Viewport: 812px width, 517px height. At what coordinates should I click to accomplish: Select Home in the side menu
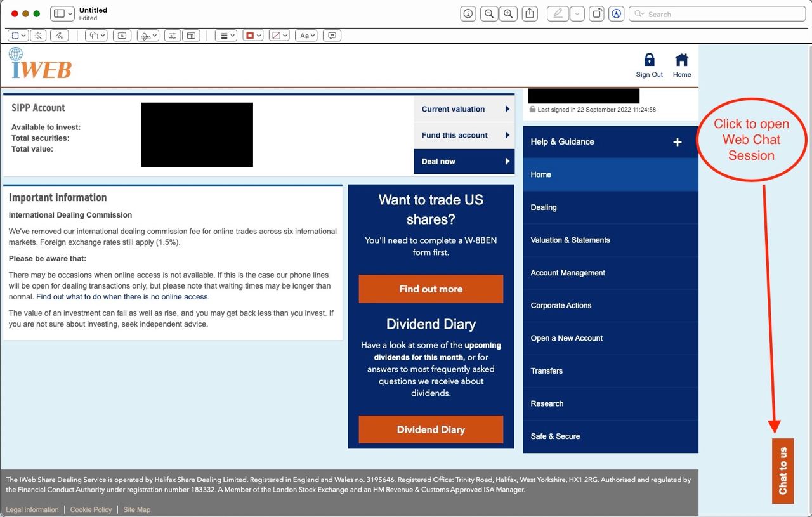tap(610, 174)
